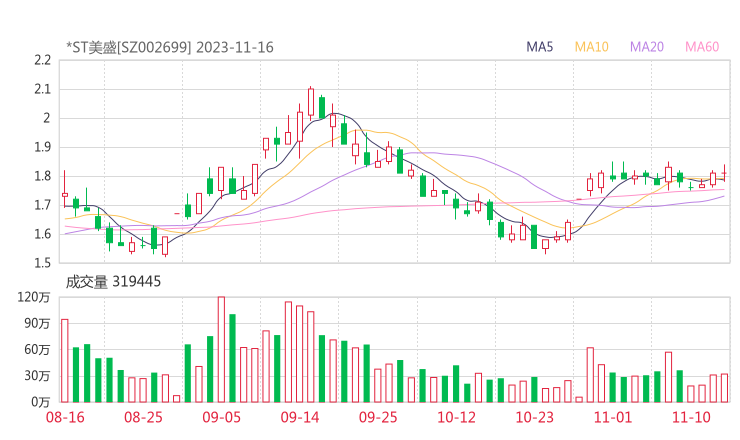Select the tallest volume bar near 09-05
Screen dimensions: 740x440
tap(221, 349)
